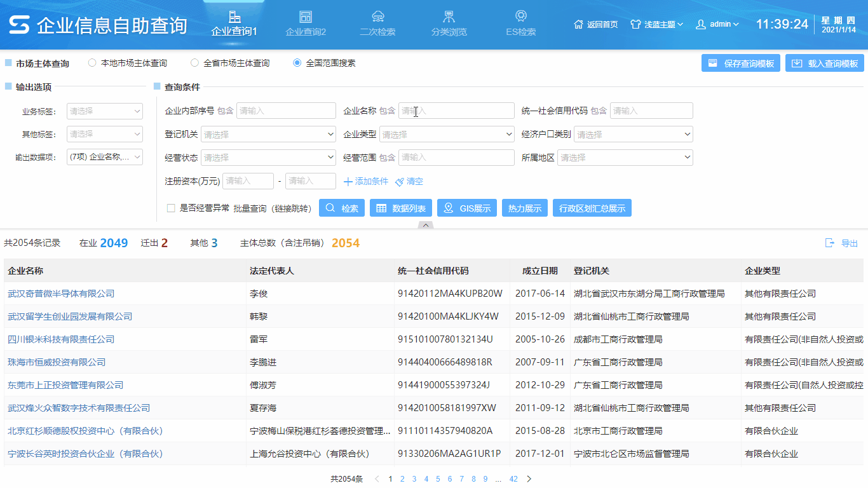Open the 经营状态 dropdown
This screenshot has height=488, width=868.
pyautogui.click(x=268, y=158)
